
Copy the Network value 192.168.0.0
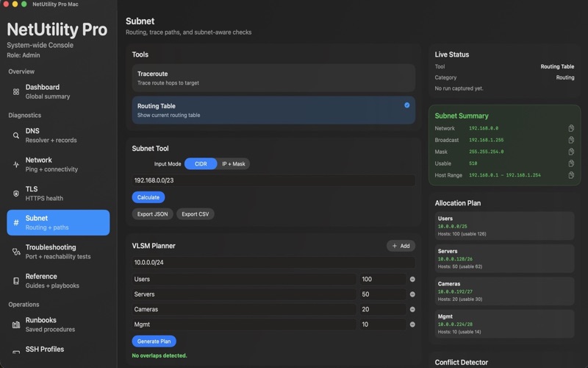point(571,128)
